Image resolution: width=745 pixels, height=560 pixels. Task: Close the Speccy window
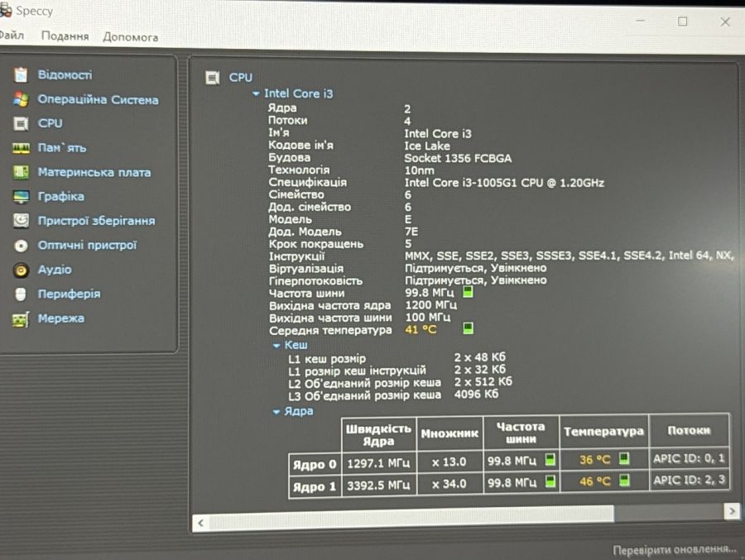click(x=725, y=22)
